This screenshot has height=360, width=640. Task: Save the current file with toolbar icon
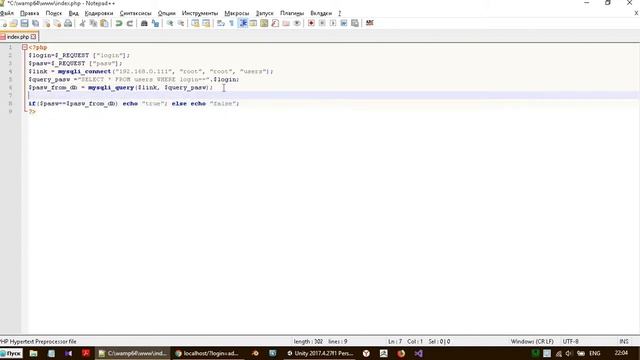(24, 23)
